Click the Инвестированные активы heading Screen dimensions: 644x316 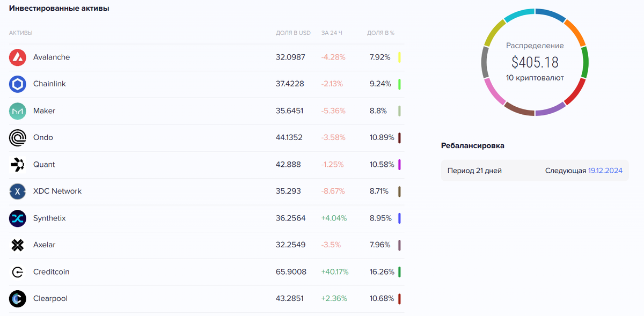pos(59,9)
